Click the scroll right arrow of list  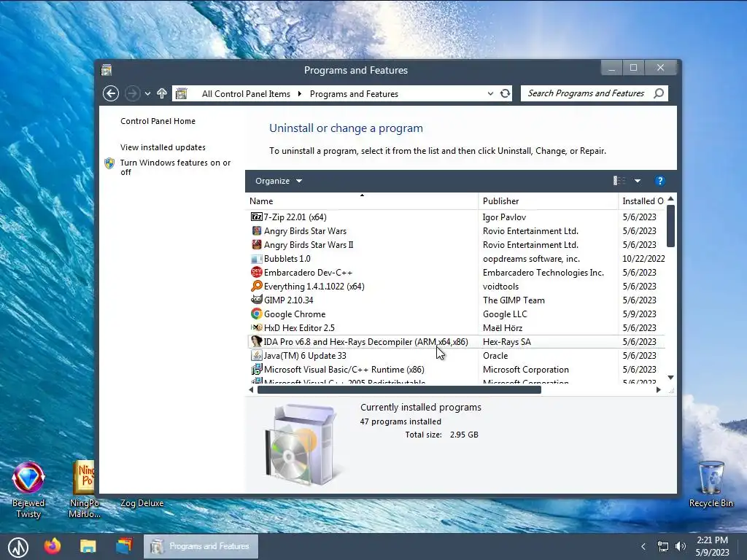pos(659,389)
